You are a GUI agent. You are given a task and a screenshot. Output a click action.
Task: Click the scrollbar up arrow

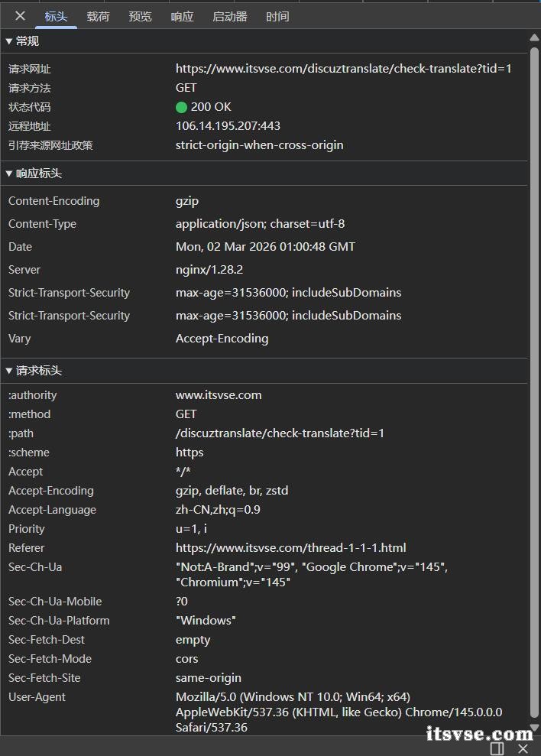pyautogui.click(x=534, y=38)
